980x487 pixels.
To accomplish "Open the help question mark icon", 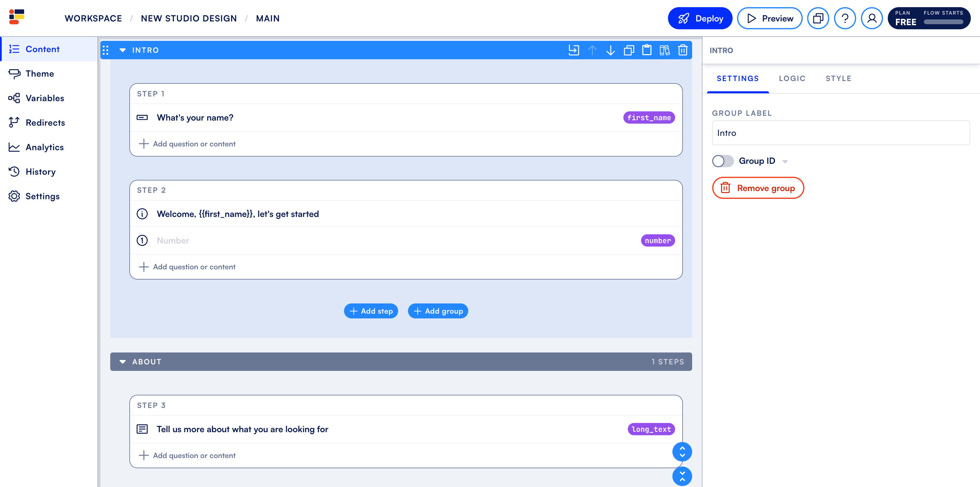I will point(845,18).
